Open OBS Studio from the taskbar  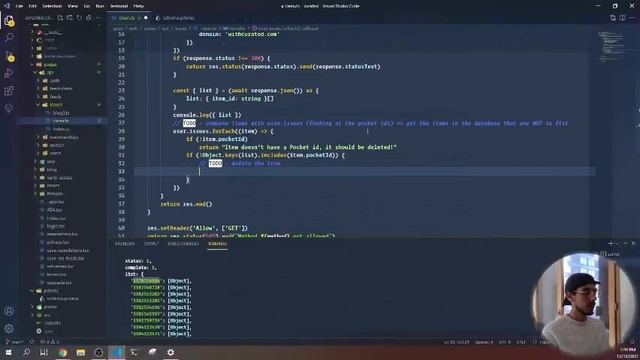[x=99, y=352]
